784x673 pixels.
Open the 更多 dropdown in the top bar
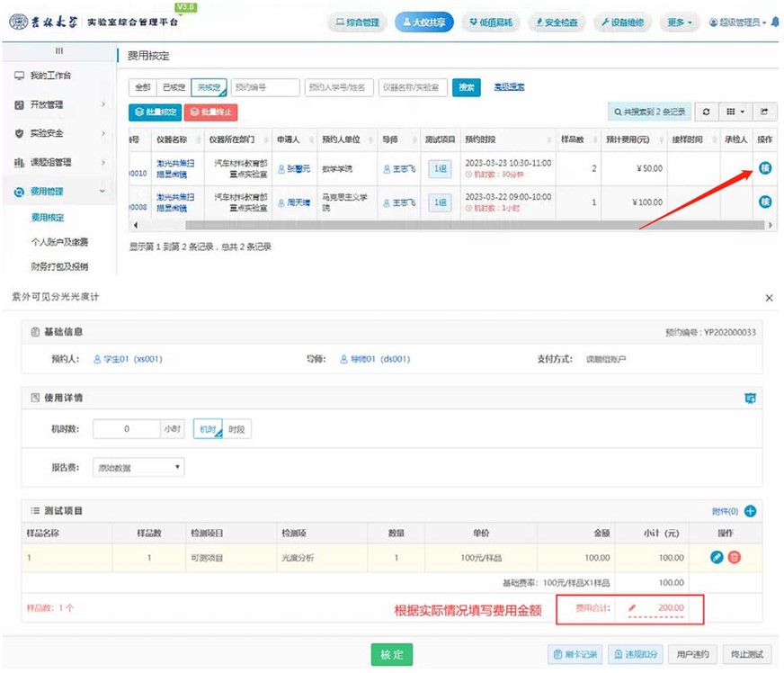[680, 22]
